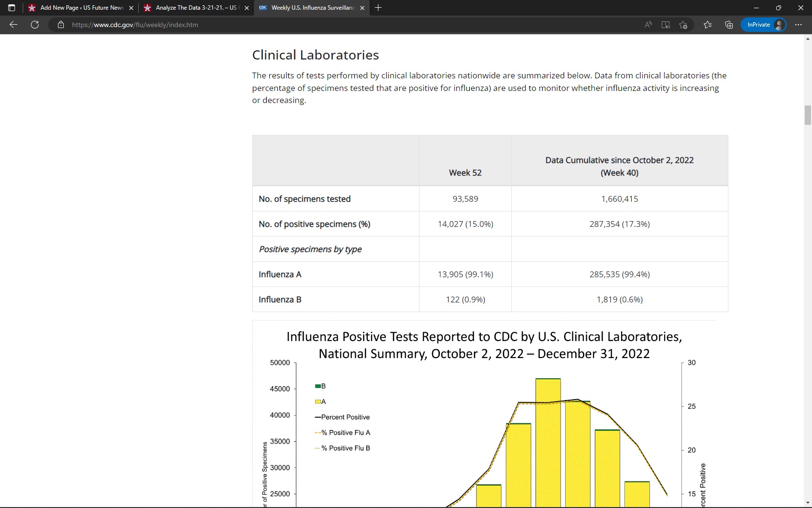This screenshot has height=508, width=812.
Task: Add this page to favorites
Action: pyautogui.click(x=683, y=25)
